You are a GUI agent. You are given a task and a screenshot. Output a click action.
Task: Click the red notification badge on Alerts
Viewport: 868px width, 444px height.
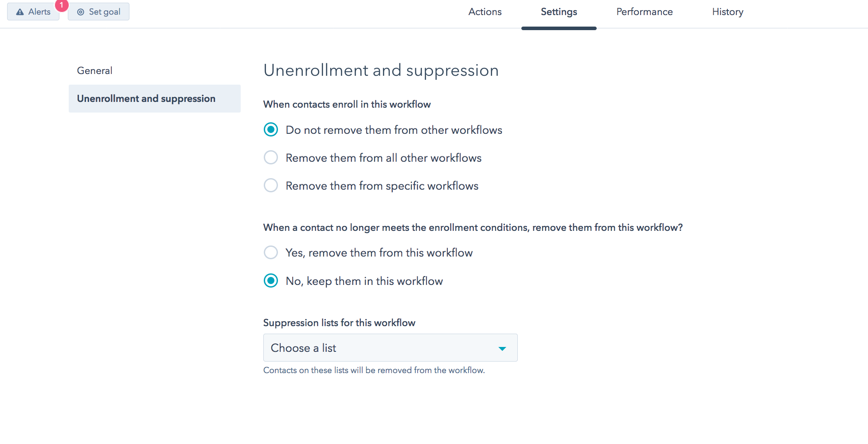click(x=62, y=5)
